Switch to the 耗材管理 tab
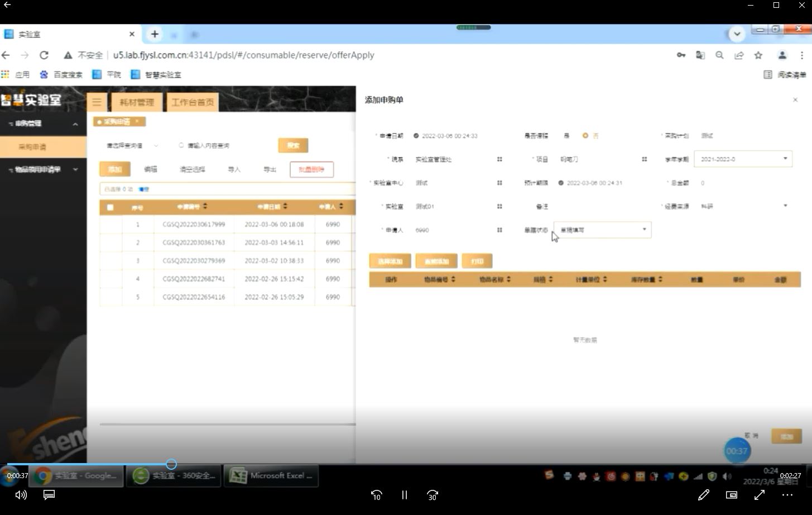Image resolution: width=812 pixels, height=515 pixels. [137, 102]
